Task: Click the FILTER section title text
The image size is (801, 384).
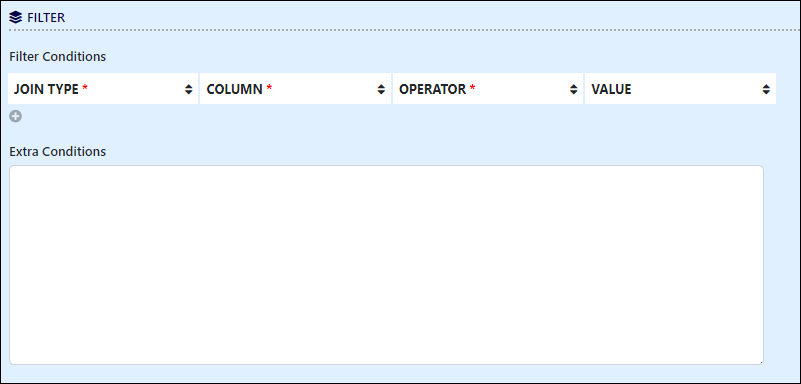Action: [x=46, y=17]
